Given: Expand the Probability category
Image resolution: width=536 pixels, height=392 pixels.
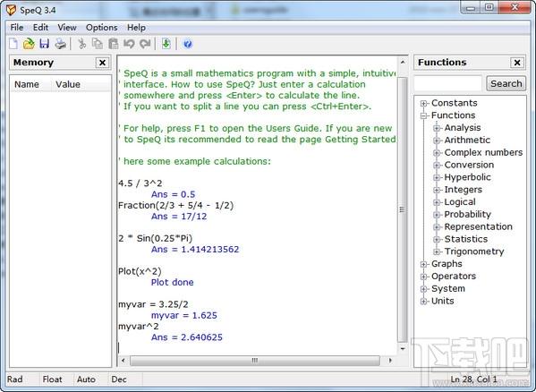Looking at the screenshot, I should (437, 215).
